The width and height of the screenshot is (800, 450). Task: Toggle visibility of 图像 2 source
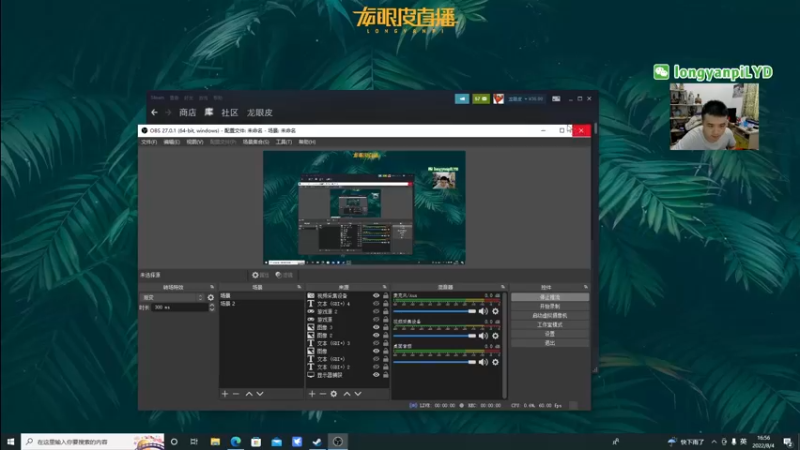pos(376,335)
